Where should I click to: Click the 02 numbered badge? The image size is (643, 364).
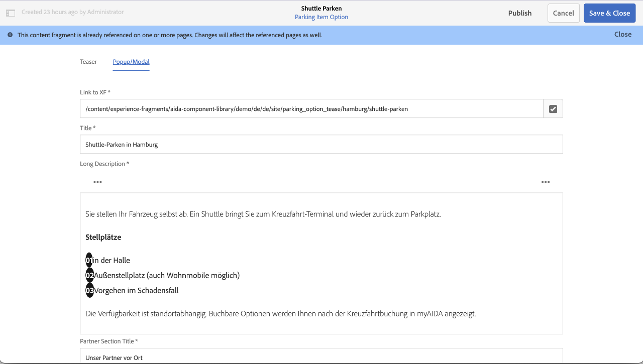[x=89, y=276]
